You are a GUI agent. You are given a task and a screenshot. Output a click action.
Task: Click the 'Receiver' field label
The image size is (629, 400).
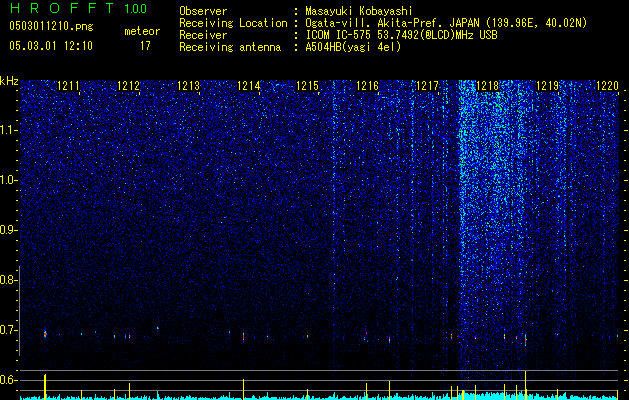[203, 35]
